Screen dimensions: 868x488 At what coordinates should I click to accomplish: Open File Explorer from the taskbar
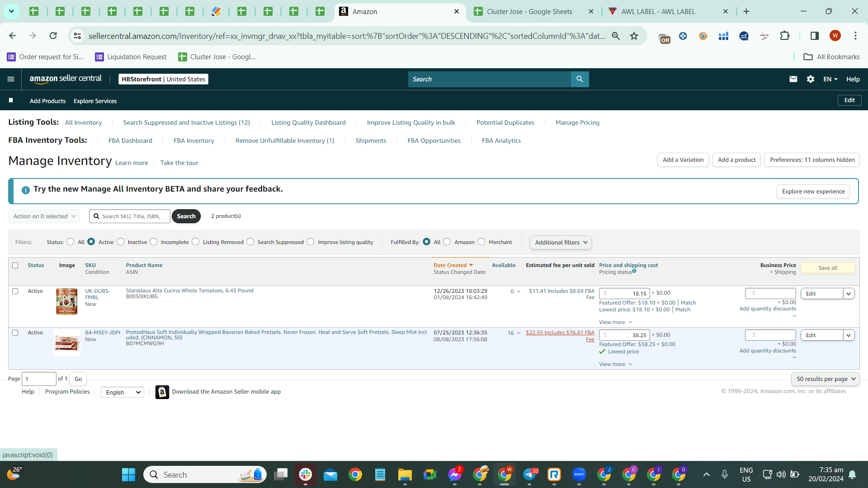point(405,474)
